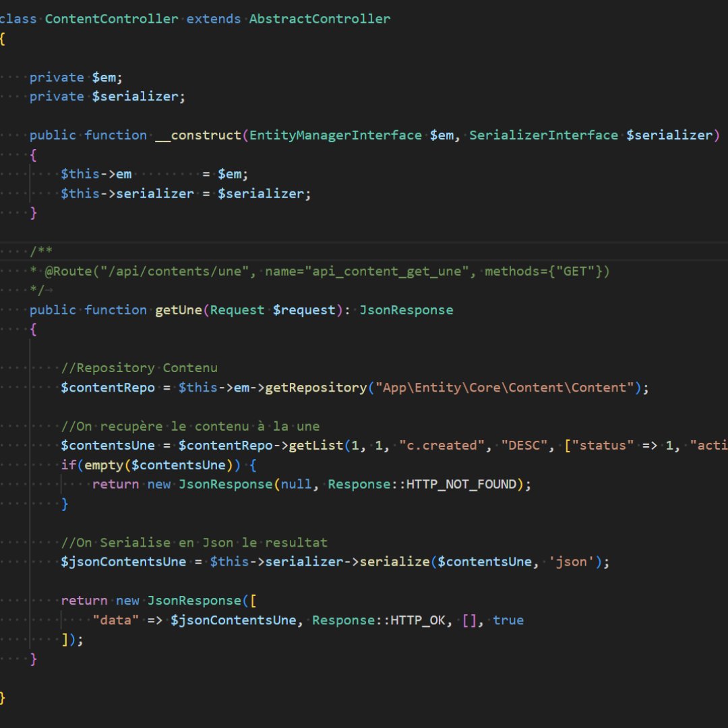Click the getUne function name
The height and width of the screenshot is (728, 728).
pos(178,310)
